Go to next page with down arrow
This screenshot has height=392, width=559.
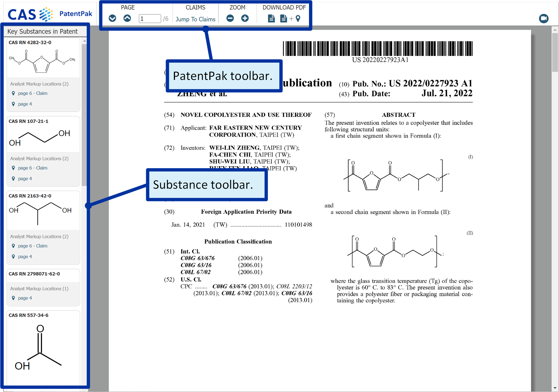pyautogui.click(x=112, y=18)
